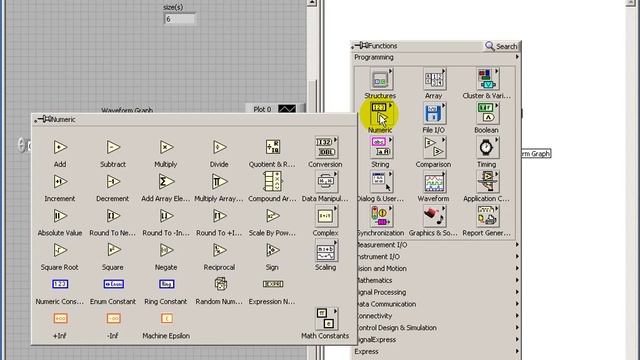Select Absolute Value function
Screen dimensions: 640x360
(60, 216)
